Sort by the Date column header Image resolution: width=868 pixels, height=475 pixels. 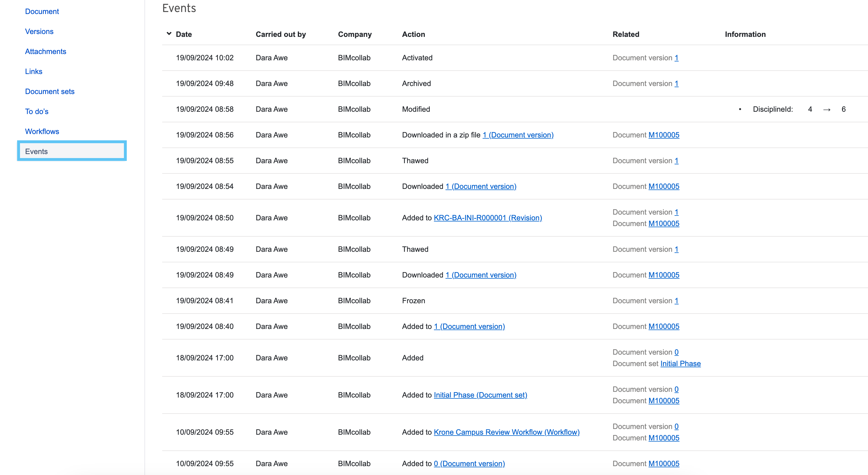click(x=184, y=34)
